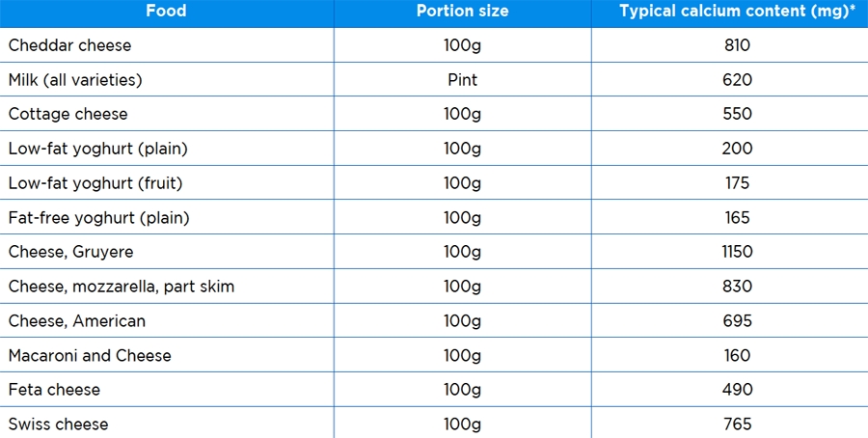Select the Milk (all varieties) cell
The image size is (868, 438).
click(x=77, y=80)
